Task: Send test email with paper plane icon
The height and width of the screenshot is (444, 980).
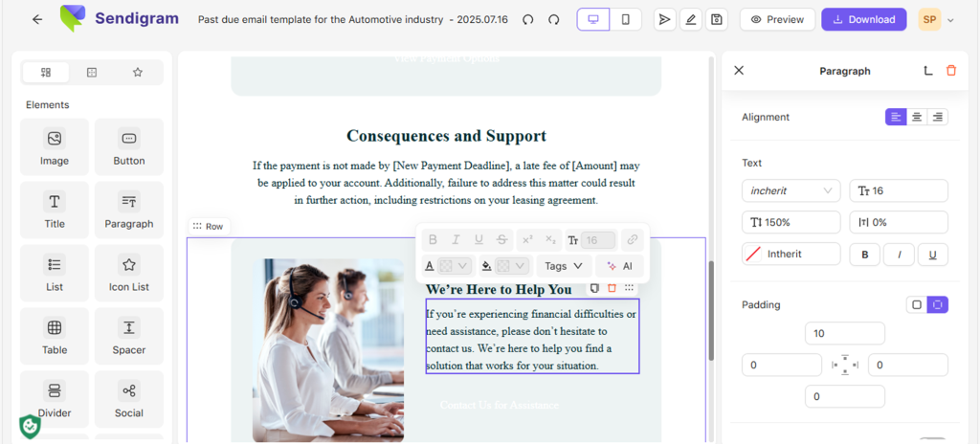Action: (664, 19)
